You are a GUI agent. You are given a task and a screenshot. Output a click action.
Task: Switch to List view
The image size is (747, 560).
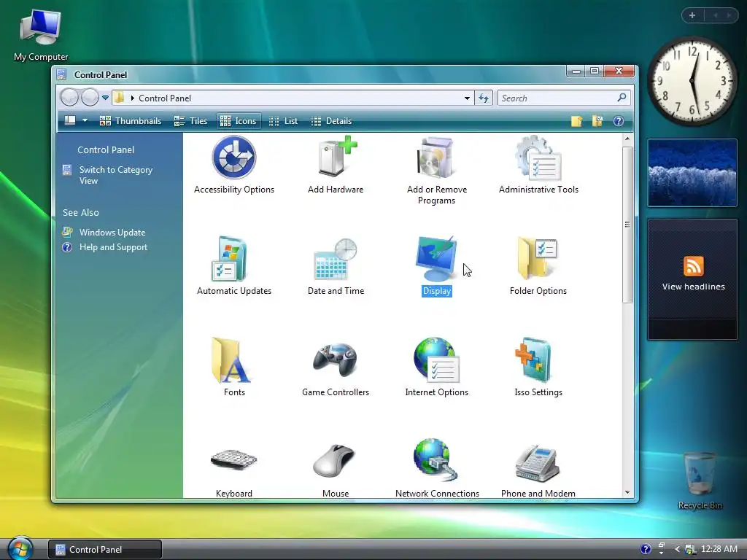coord(284,121)
